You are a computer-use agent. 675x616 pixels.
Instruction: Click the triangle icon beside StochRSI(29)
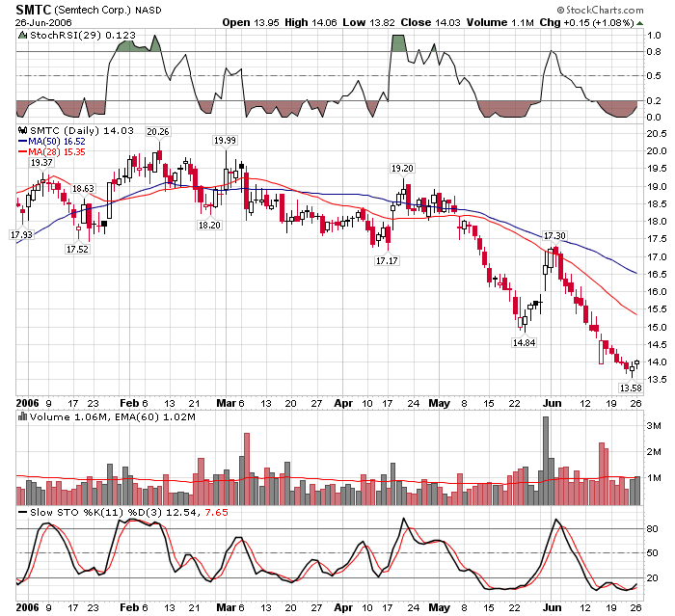22,36
